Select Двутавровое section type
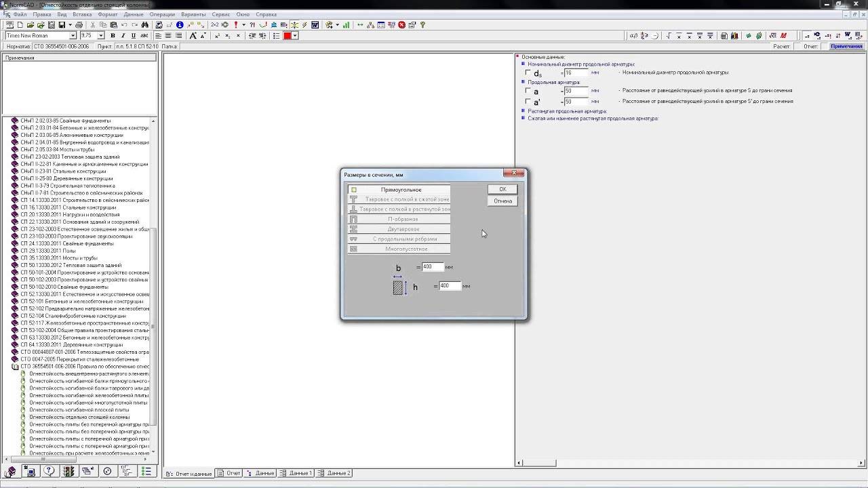Image resolution: width=868 pixels, height=488 pixels. click(x=399, y=229)
